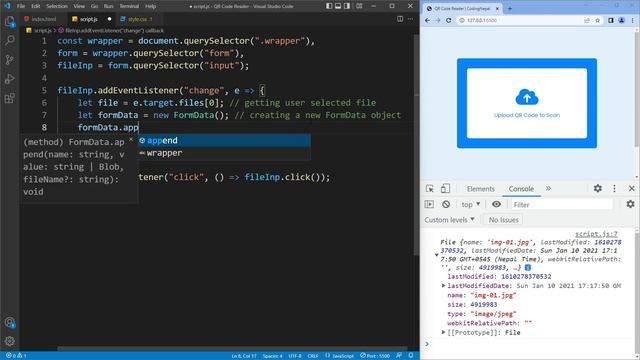Click the Customize Layout icon
The width and height of the screenshot is (640, 360).
pos(359,6)
